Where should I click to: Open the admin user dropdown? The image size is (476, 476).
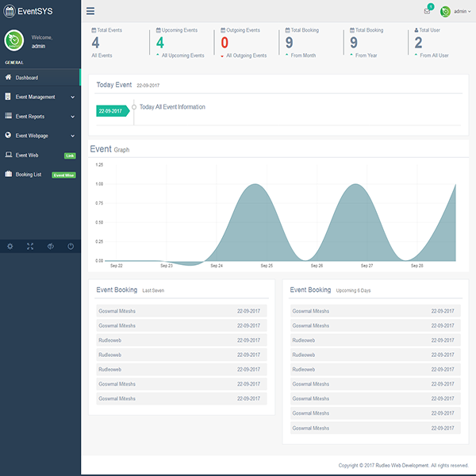coord(462,11)
